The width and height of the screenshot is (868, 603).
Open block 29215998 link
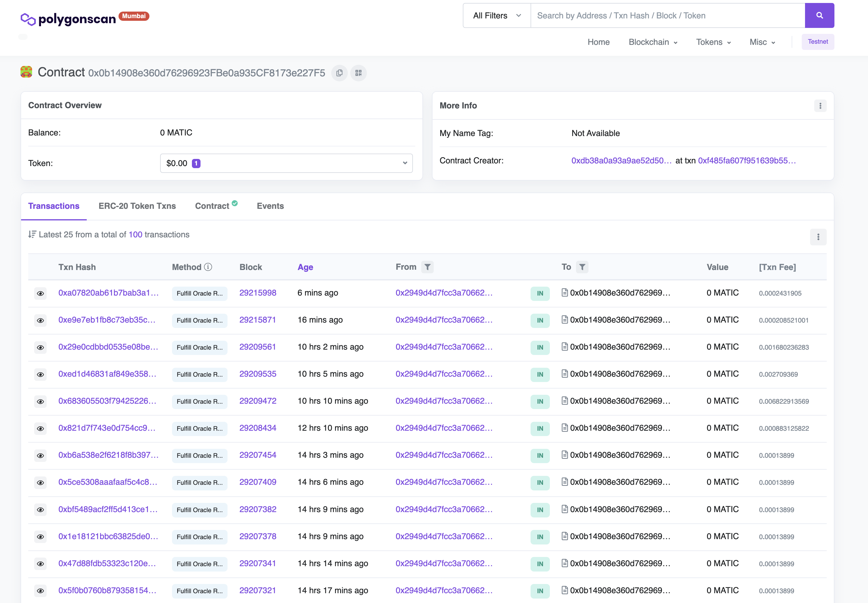258,293
